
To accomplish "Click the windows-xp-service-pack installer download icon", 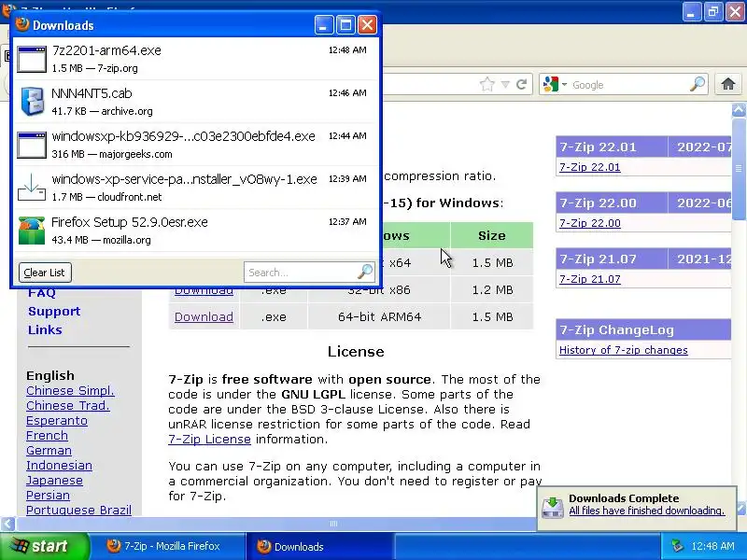I will click(x=32, y=188).
